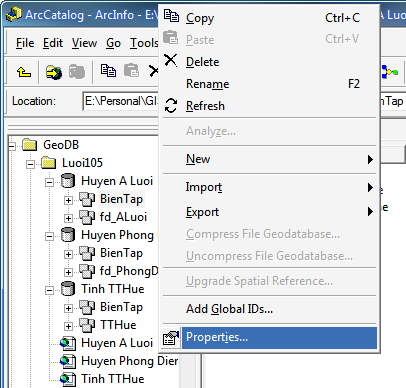The height and width of the screenshot is (388, 406).
Task: Click the Properties icon in context menu
Action: (x=171, y=338)
